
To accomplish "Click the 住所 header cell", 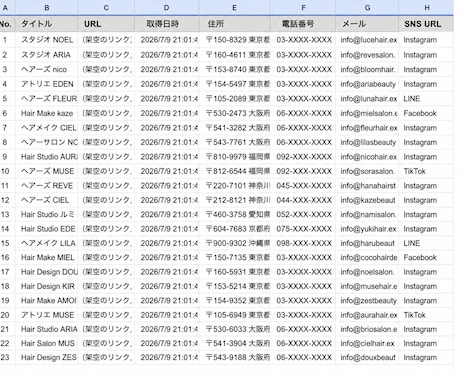I will point(234,24).
